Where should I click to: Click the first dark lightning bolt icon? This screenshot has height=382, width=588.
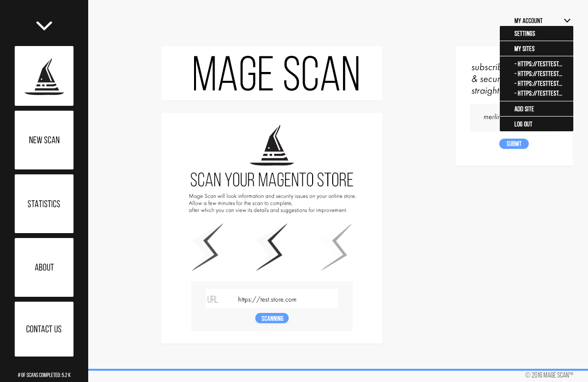tap(208, 247)
